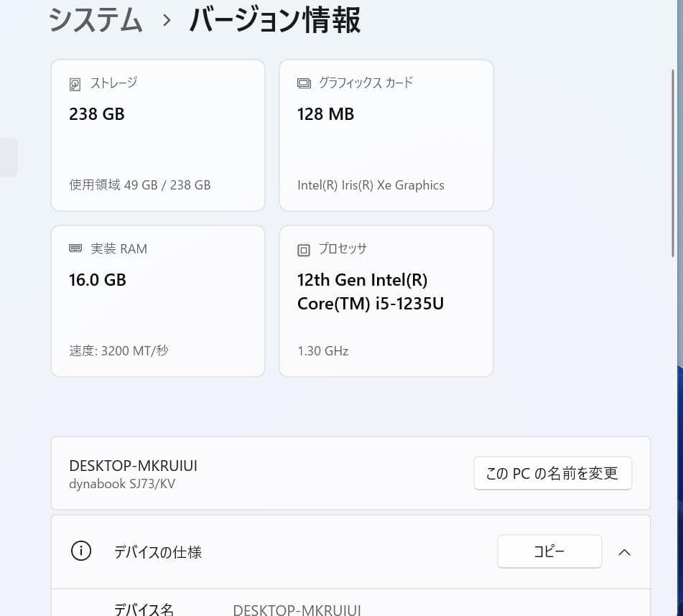Click the グラフィックス カード icon
This screenshot has width=683, height=616.
(x=304, y=83)
